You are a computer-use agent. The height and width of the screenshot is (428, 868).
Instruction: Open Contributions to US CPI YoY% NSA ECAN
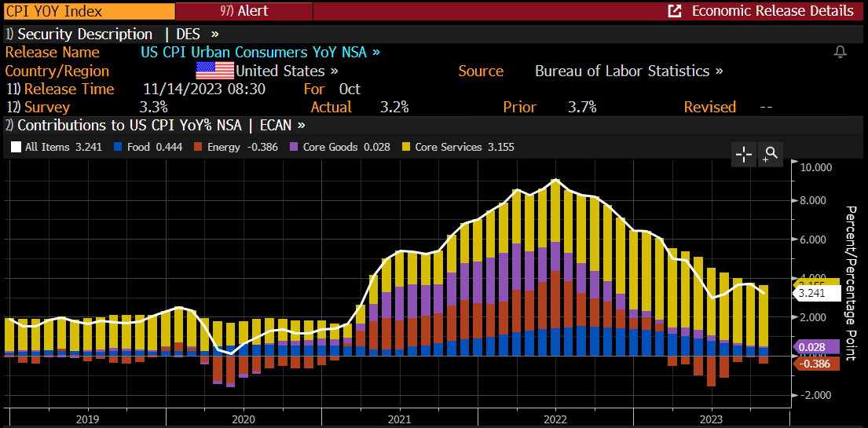(156, 125)
